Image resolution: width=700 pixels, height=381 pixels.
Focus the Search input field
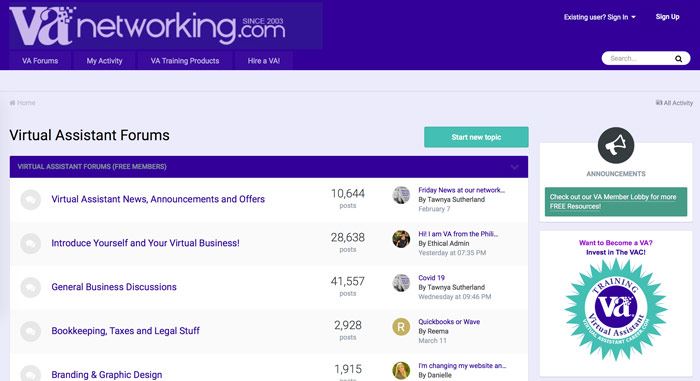638,59
